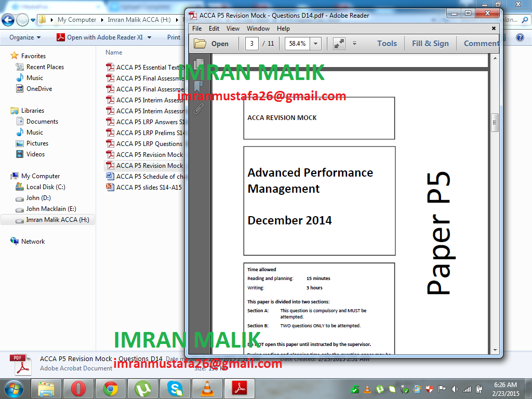This screenshot has height=399, width=532.
Task: Open the toolbar customize dropdown arrow
Action: click(x=354, y=44)
